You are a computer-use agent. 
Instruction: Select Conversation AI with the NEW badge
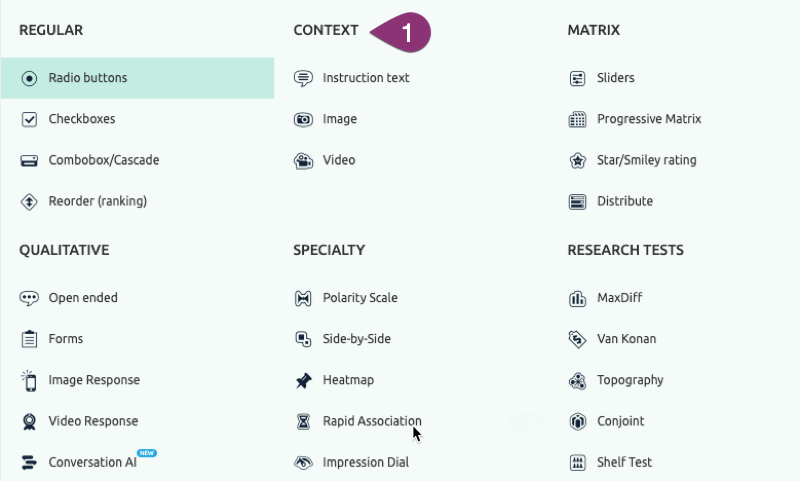92,462
